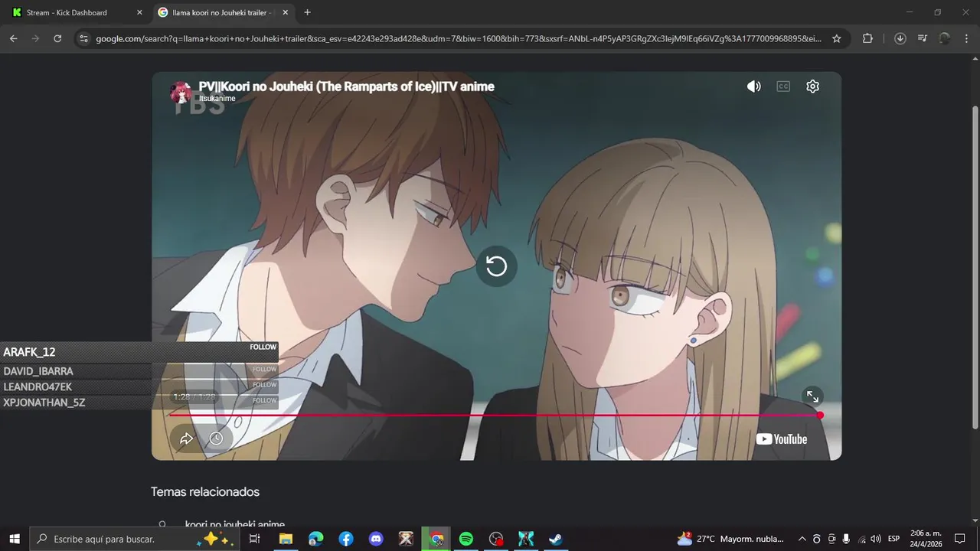The image size is (980, 551).
Task: Open the weather widget showing 27°C
Action: (x=730, y=539)
